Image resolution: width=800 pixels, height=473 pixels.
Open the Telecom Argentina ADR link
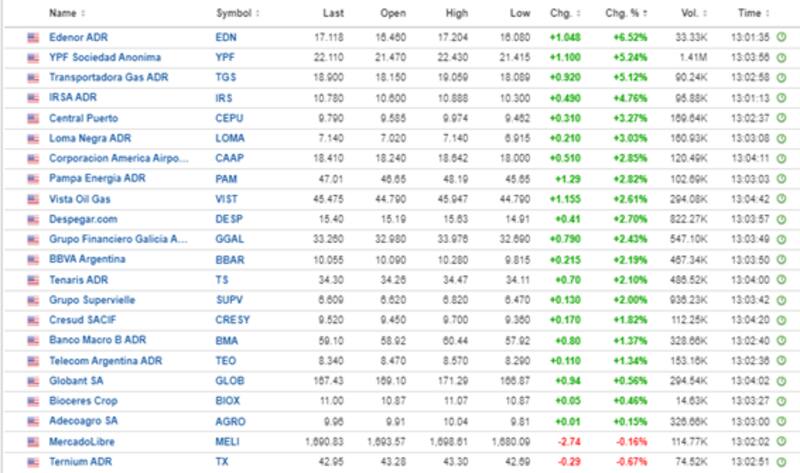click(105, 361)
